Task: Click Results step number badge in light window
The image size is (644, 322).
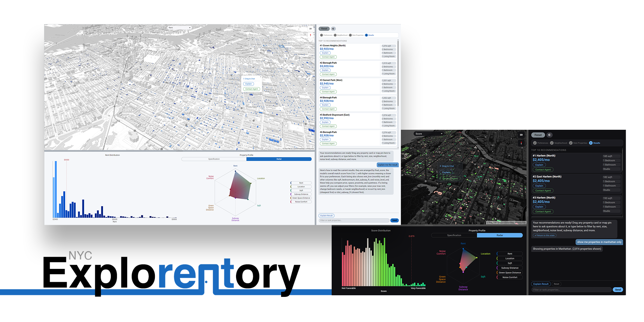Action: 366,35
